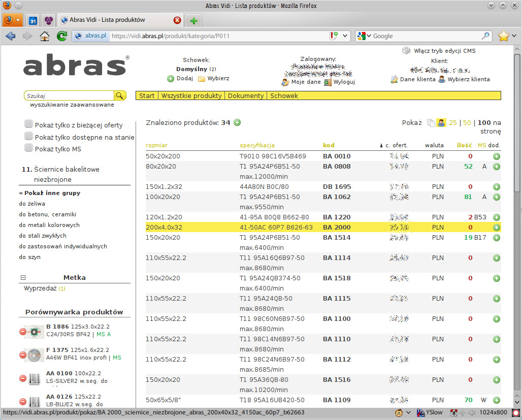Go to the Dokumenty menu item

coord(246,95)
